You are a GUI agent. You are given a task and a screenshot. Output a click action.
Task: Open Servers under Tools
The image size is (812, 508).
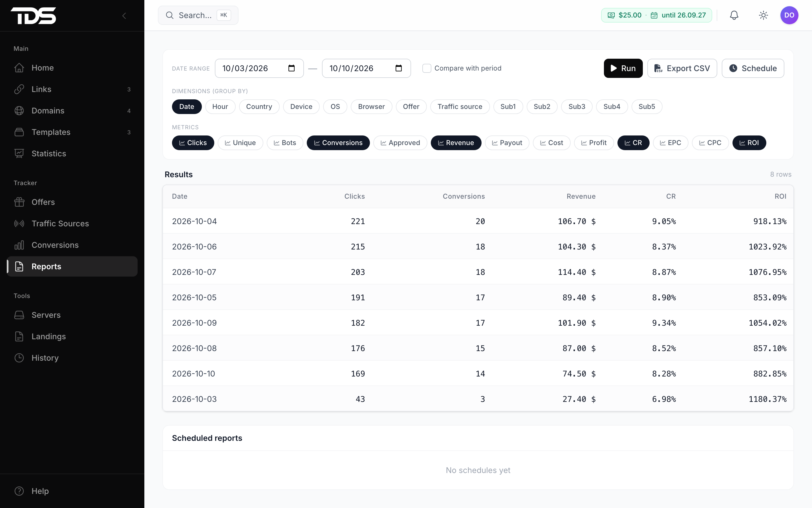click(x=72, y=315)
